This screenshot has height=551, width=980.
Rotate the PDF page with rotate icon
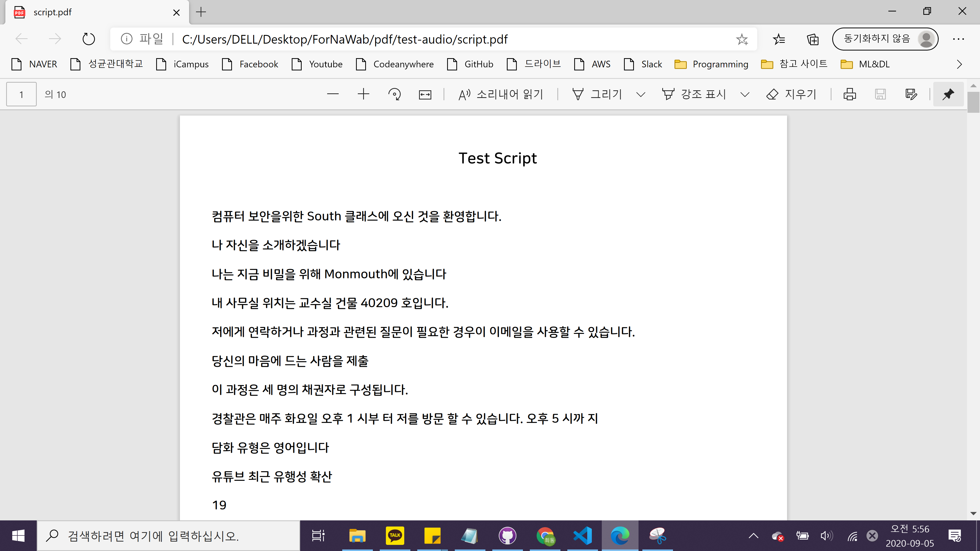click(x=394, y=94)
